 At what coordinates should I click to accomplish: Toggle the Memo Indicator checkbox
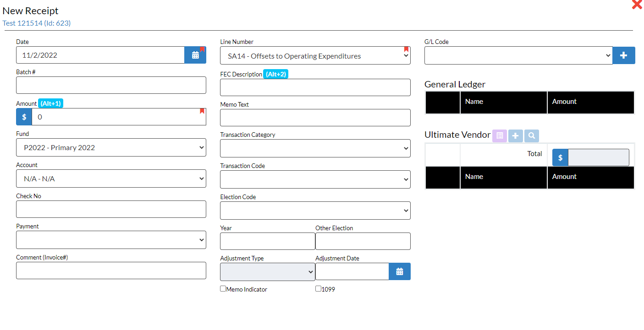tap(223, 289)
